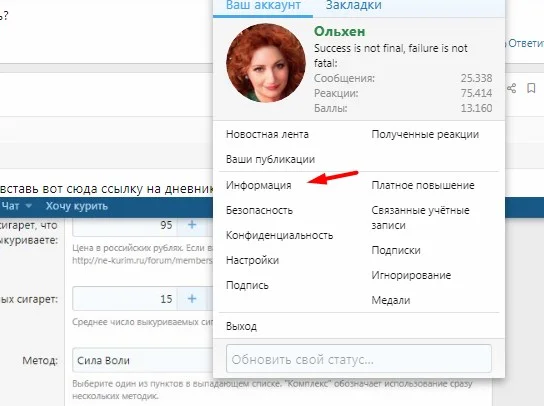Open Конфиденциальность settings

pos(279,235)
